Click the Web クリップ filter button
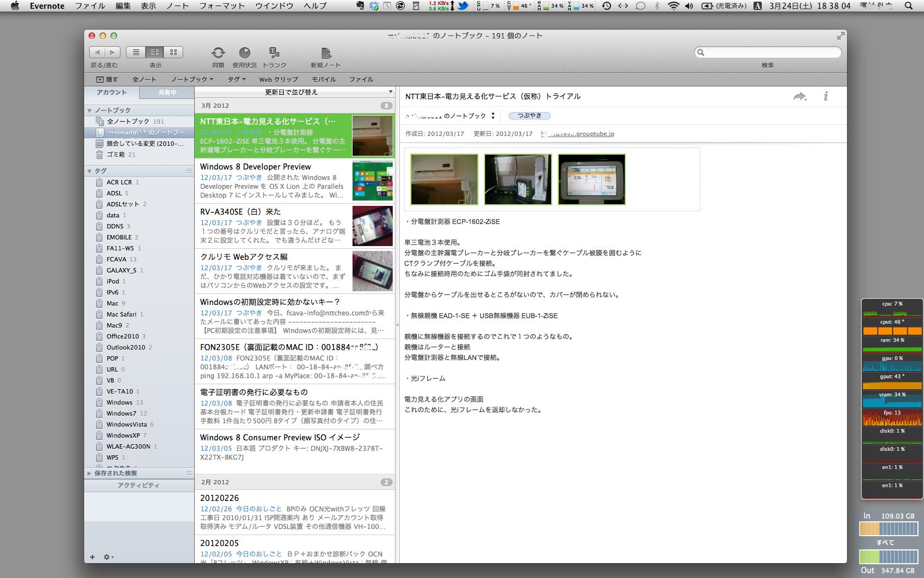924x578 pixels. tap(278, 79)
